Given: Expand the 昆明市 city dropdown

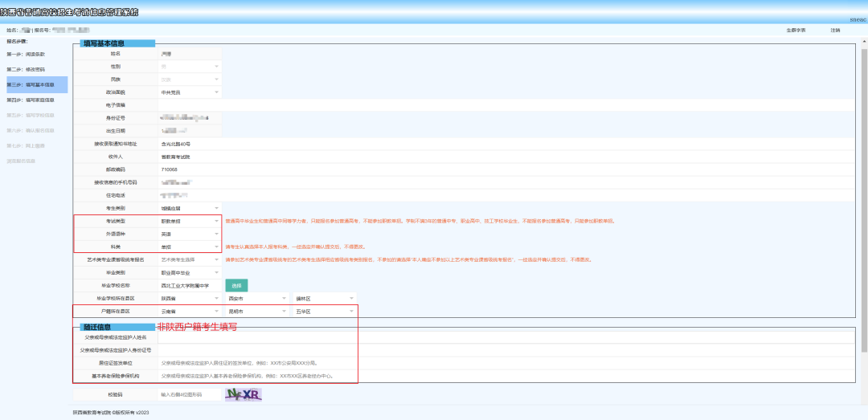Looking at the screenshot, I should 256,311.
